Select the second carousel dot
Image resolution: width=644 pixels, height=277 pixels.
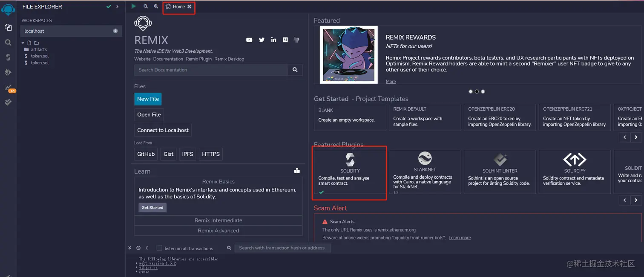click(477, 91)
